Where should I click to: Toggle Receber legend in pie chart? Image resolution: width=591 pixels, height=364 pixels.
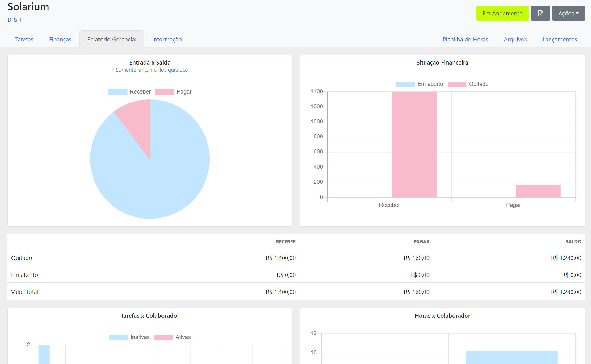click(x=129, y=92)
